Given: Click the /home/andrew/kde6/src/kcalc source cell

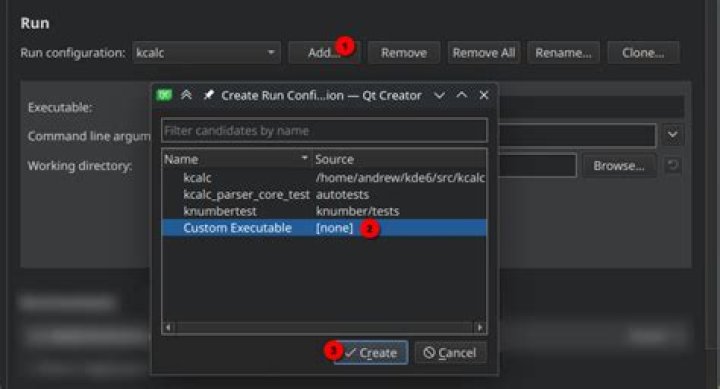Looking at the screenshot, I should [x=400, y=178].
